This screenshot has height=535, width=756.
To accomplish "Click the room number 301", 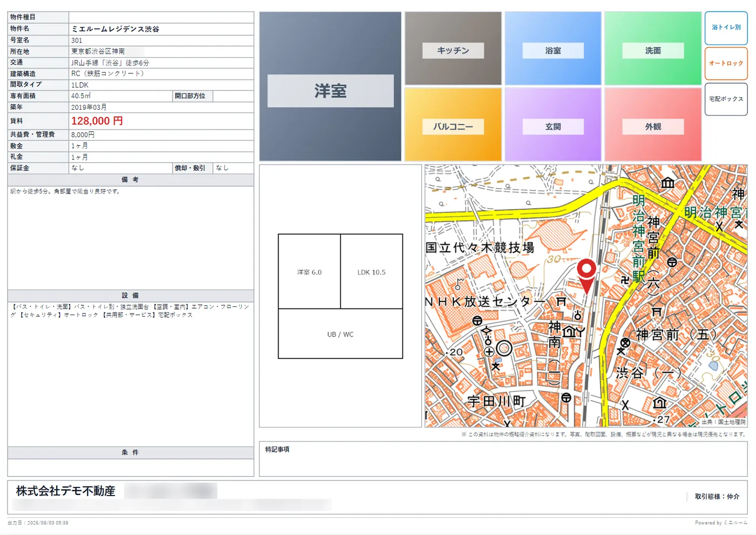I will pos(77,41).
